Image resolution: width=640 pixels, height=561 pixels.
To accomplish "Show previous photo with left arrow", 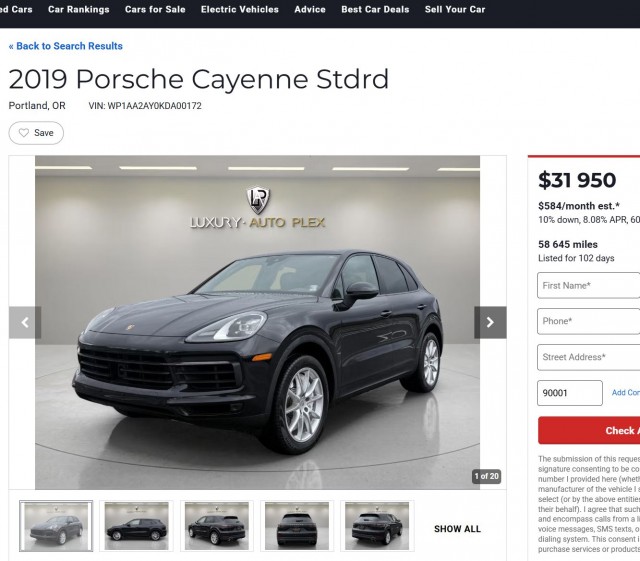I will pos(25,322).
